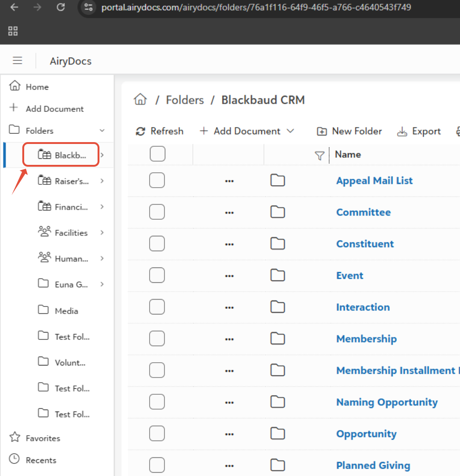Image resolution: width=460 pixels, height=476 pixels.
Task: Open more options for Membership Installment row
Action: click(230, 371)
